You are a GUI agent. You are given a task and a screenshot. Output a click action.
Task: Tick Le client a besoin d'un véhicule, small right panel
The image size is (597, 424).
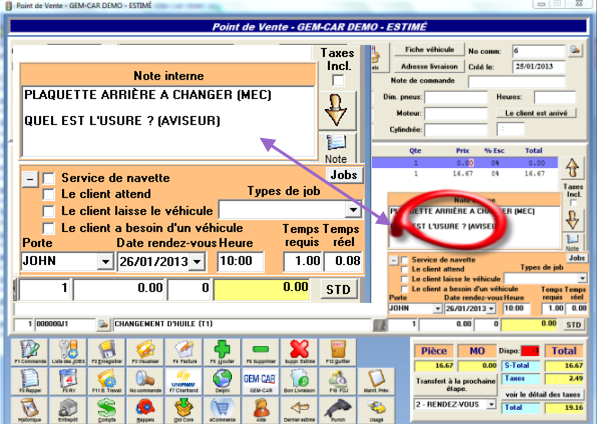click(404, 289)
